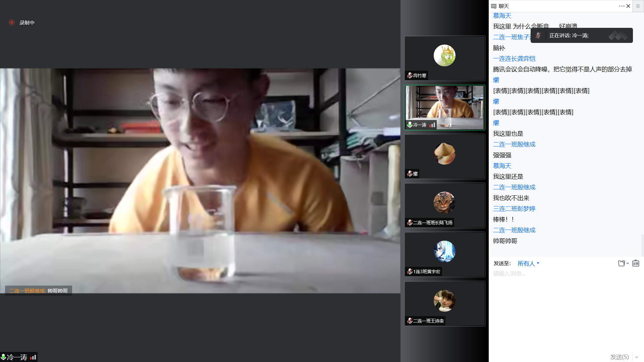Close the chat panel with the X
The height and width of the screenshot is (362, 644).
point(628,6)
